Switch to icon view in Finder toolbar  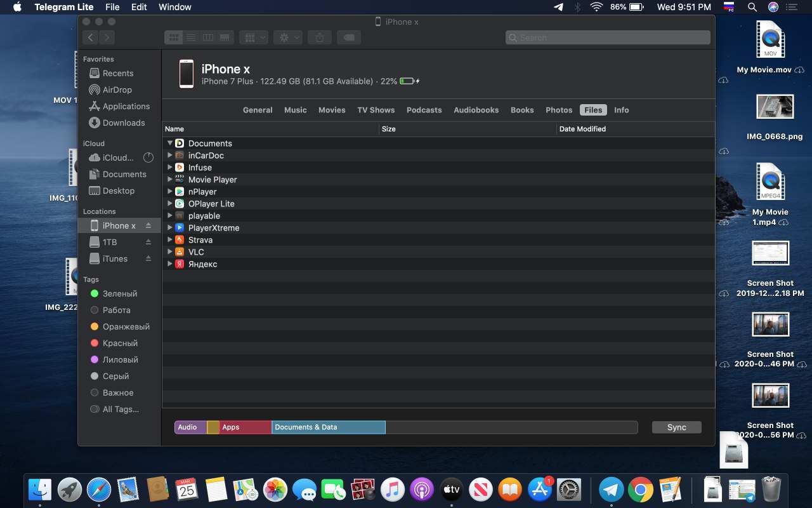tap(173, 37)
